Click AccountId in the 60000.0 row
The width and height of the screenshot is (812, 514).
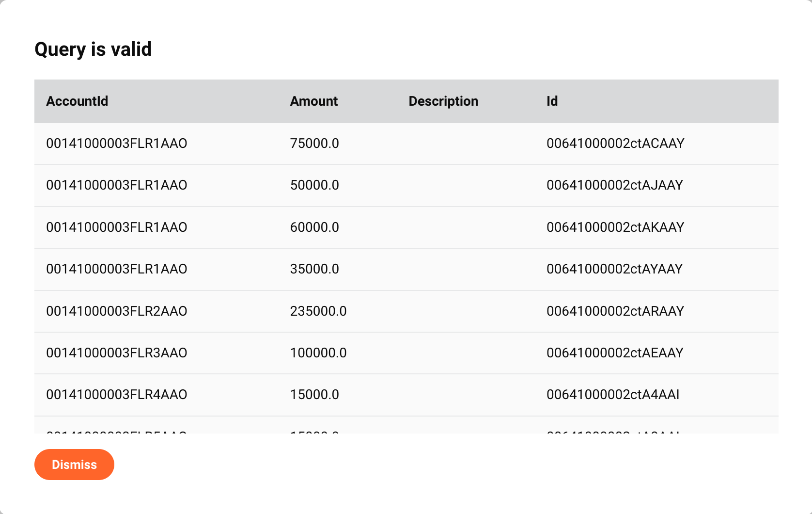(117, 227)
